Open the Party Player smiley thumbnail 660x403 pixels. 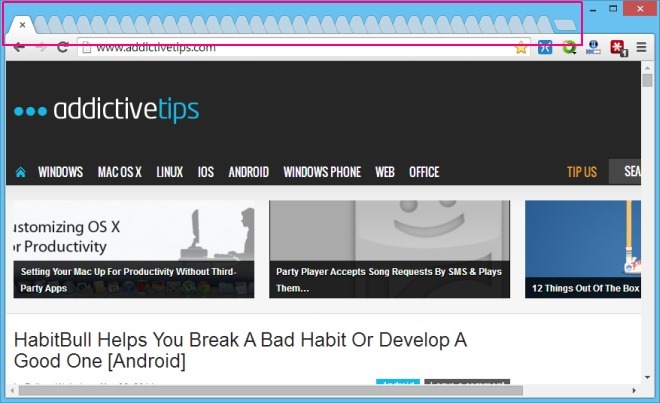[x=389, y=230]
